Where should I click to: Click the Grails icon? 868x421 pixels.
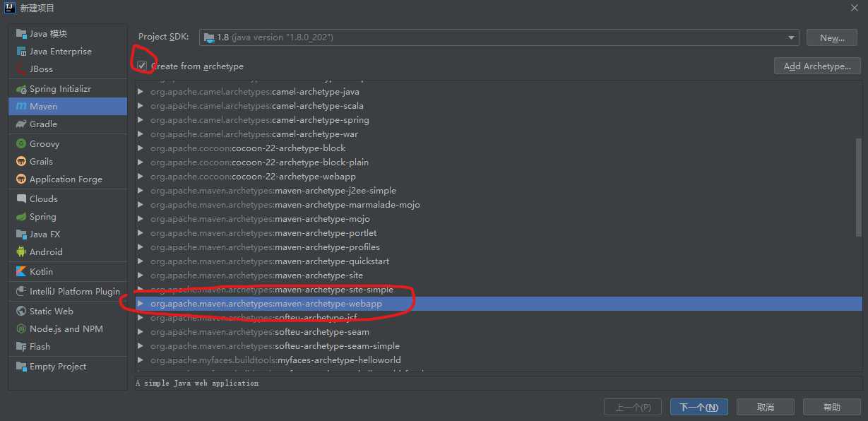click(x=21, y=162)
